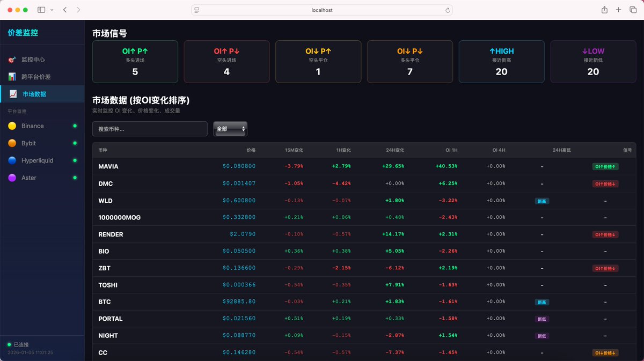Select the Bybit platform icon
Image resolution: width=644 pixels, height=361 pixels.
[x=12, y=143]
